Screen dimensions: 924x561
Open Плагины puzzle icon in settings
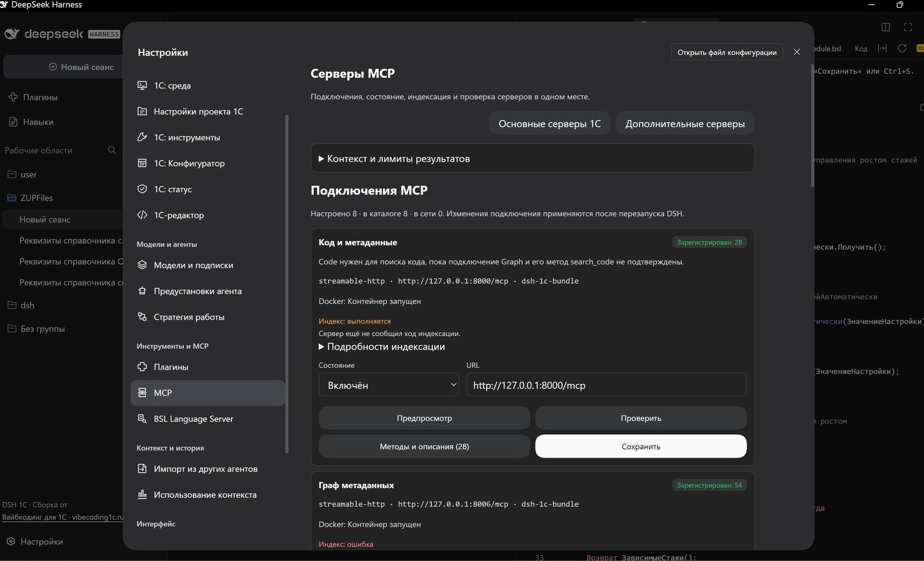coord(142,366)
